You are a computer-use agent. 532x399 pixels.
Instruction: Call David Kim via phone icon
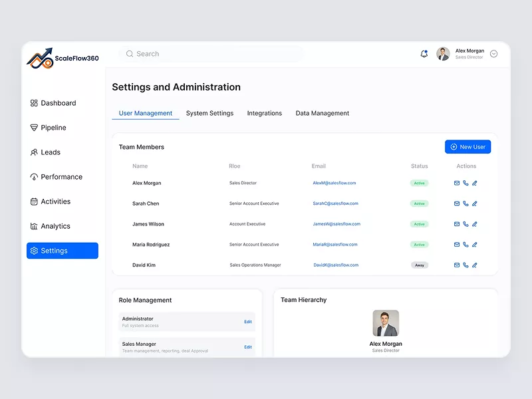(x=465, y=265)
